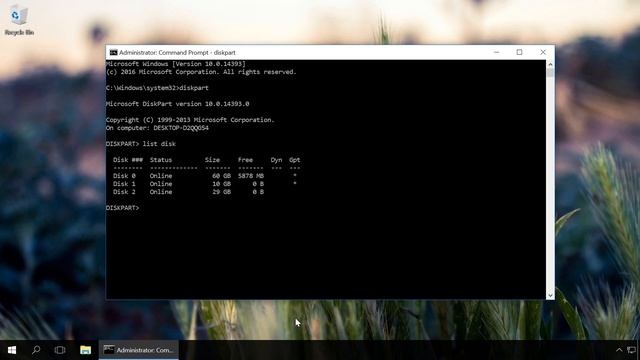Click the last empty 'DISKPART>' prompt

(122, 208)
